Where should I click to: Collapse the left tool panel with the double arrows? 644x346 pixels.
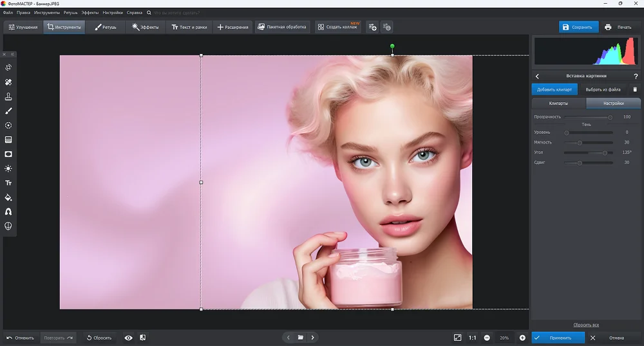pos(12,54)
